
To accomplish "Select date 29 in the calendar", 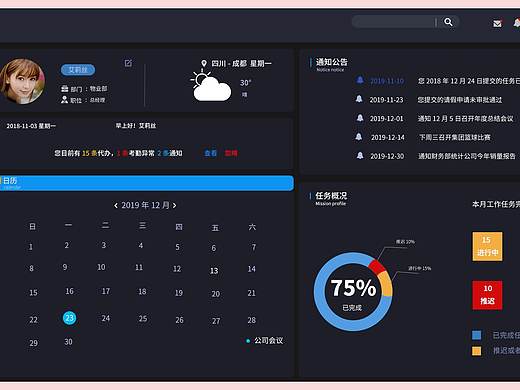I will [33, 343].
